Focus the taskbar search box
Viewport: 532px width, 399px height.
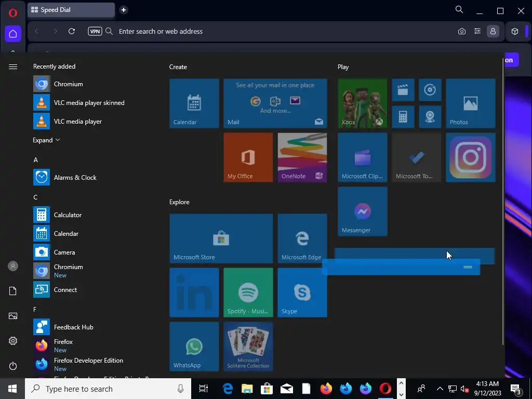coord(108,389)
